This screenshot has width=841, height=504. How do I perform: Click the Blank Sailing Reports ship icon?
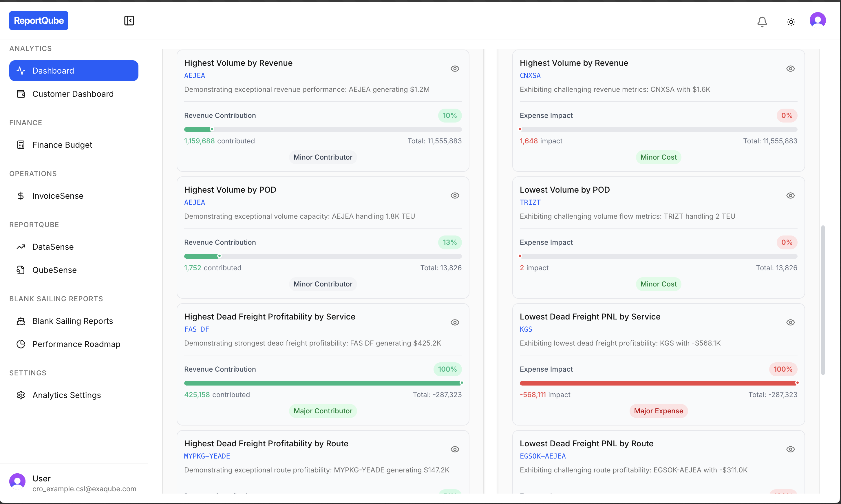pyautogui.click(x=21, y=321)
